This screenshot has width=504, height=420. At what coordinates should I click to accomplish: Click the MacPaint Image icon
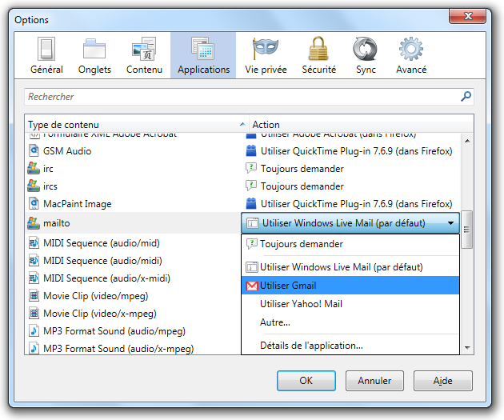click(x=34, y=203)
